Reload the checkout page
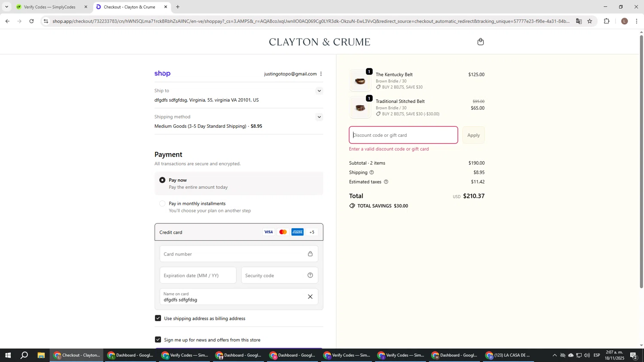The width and height of the screenshot is (644, 362). [32, 21]
